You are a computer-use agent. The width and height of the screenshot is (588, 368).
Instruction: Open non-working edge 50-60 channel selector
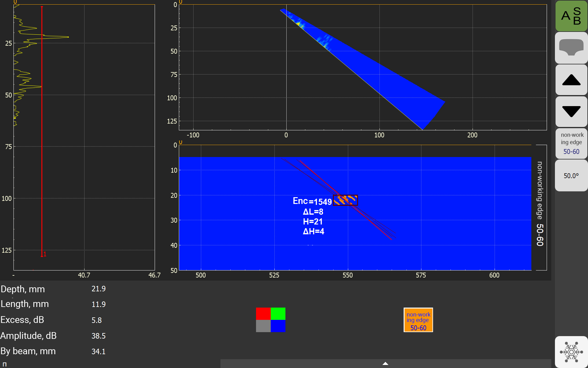point(571,143)
